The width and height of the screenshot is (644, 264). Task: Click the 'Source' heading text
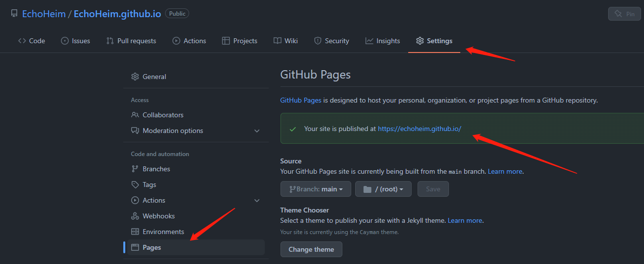click(291, 161)
